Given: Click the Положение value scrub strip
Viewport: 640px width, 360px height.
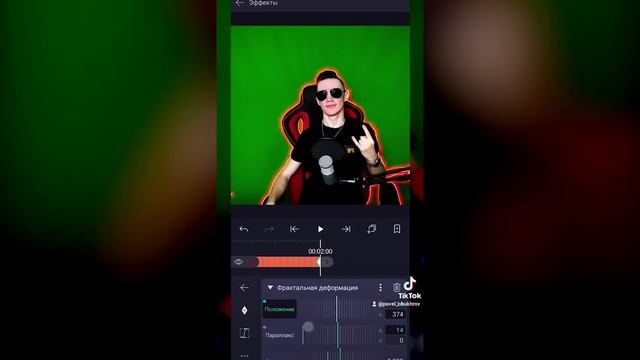Looking at the screenshot, I should [x=337, y=309].
